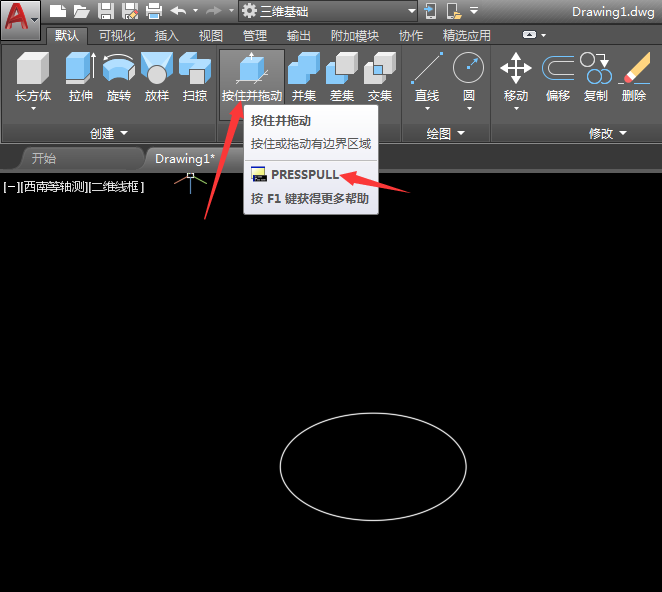This screenshot has width=662, height=592.
Task: Select the 偏移 offset tool
Action: [558, 77]
